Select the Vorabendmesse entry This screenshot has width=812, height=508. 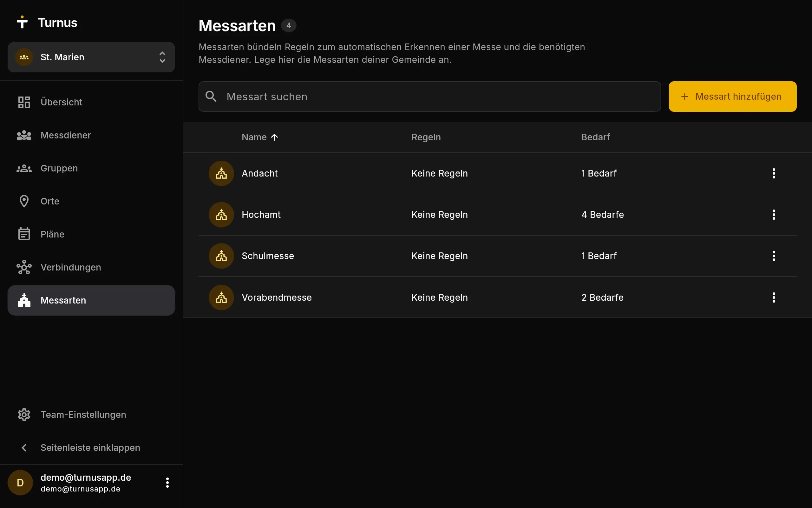tap(498, 297)
